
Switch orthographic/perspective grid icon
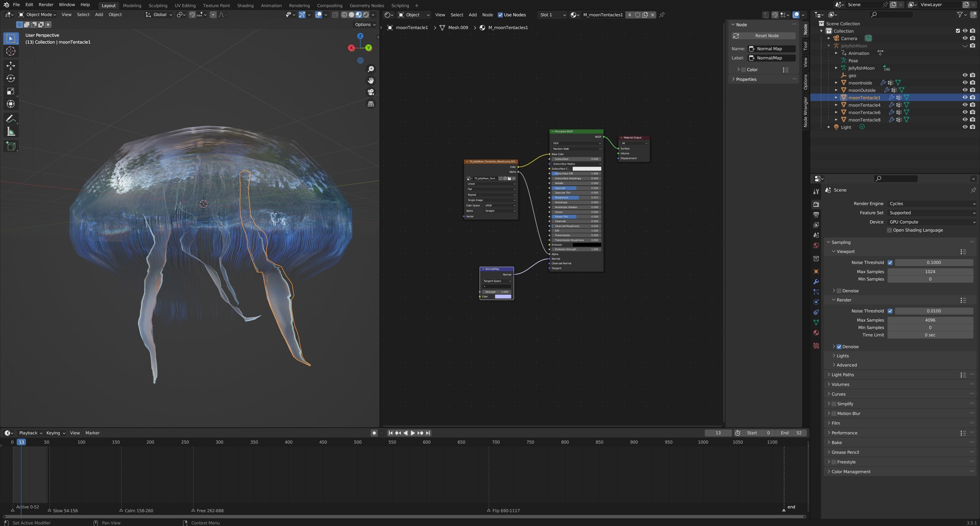[371, 104]
